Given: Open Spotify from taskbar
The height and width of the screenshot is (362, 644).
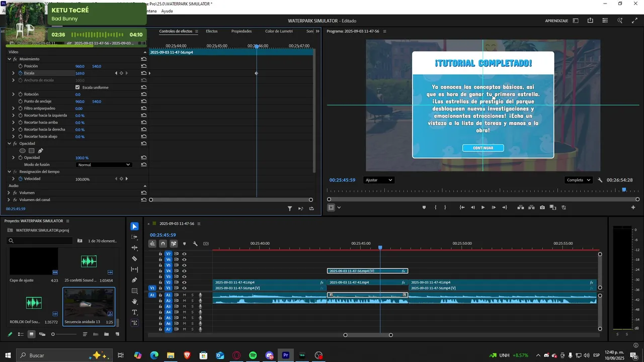Looking at the screenshot, I should [253, 355].
